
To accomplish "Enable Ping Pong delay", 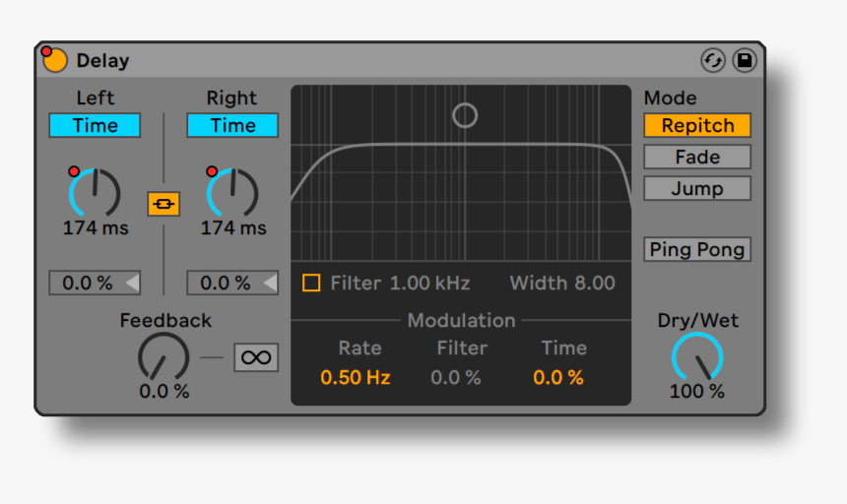I will 697,249.
